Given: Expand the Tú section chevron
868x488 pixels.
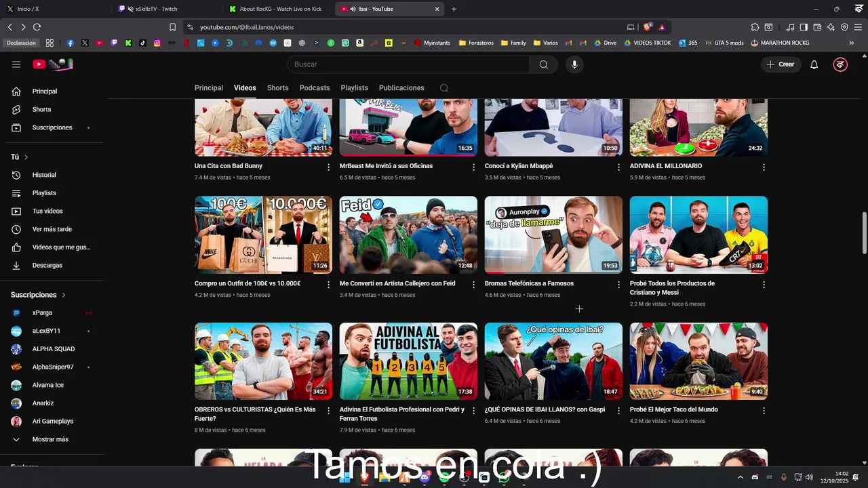Looking at the screenshot, I should coord(26,157).
